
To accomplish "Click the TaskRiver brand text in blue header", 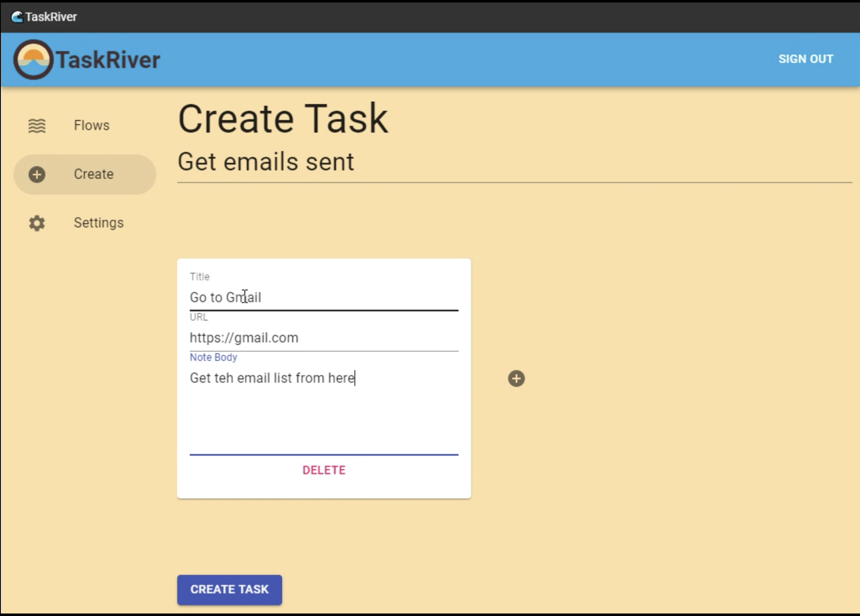I will tap(108, 60).
